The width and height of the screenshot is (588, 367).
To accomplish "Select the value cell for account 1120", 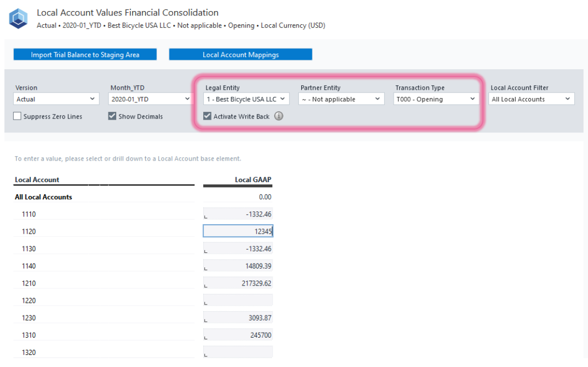I will coord(238,231).
